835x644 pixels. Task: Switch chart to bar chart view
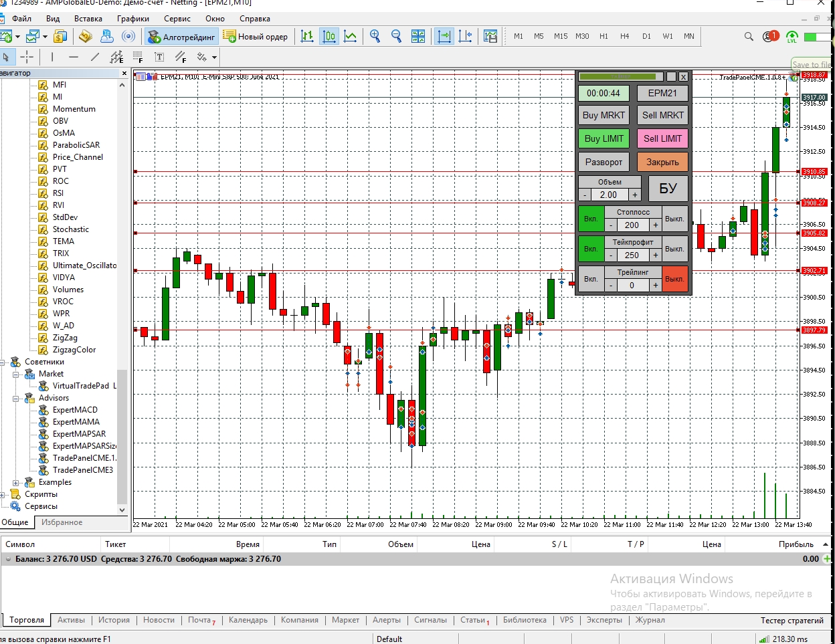pyautogui.click(x=307, y=36)
